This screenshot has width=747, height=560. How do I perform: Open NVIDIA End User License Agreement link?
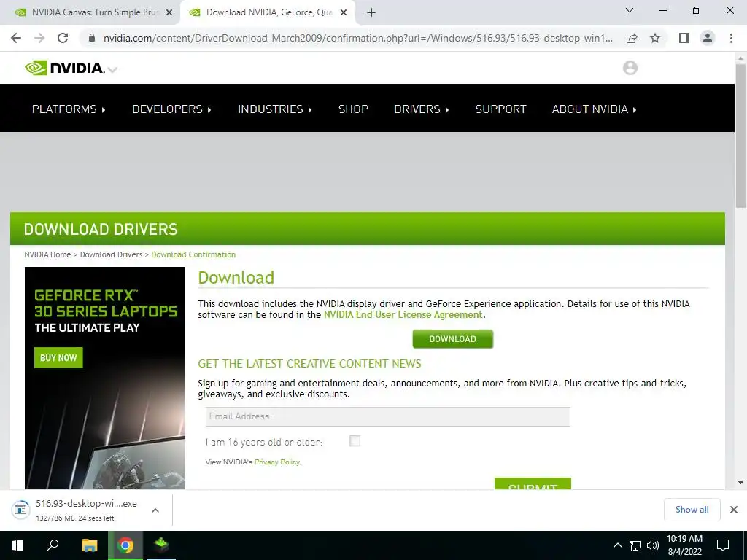[403, 315]
